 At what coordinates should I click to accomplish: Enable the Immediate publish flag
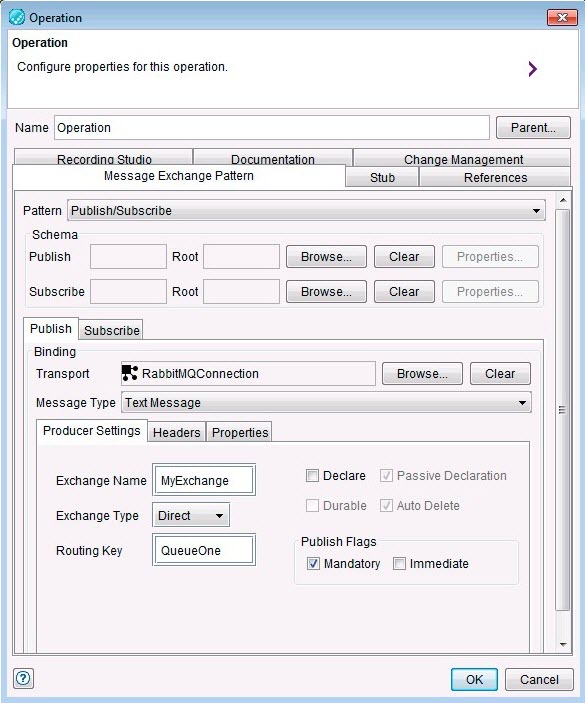click(x=399, y=564)
